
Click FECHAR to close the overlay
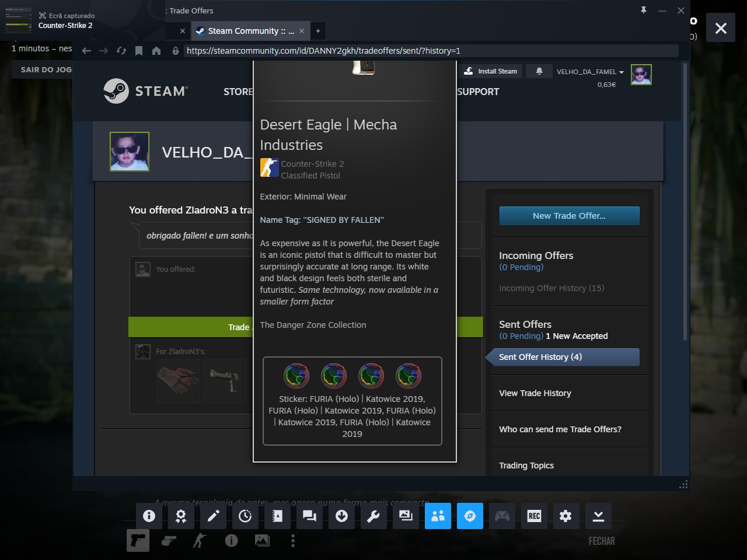[602, 541]
